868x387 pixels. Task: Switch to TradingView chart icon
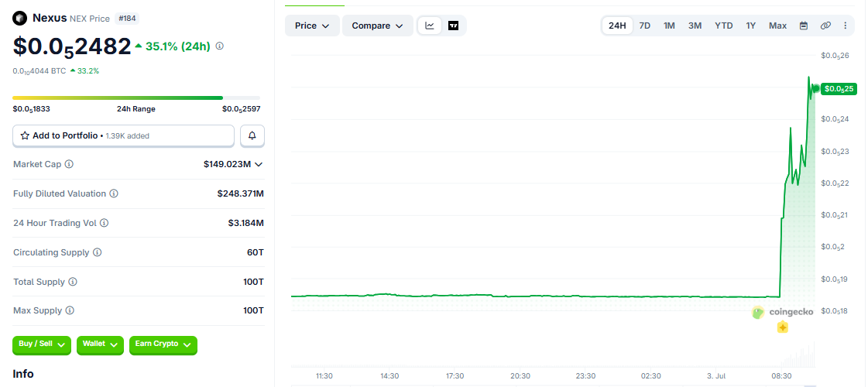[x=454, y=26]
